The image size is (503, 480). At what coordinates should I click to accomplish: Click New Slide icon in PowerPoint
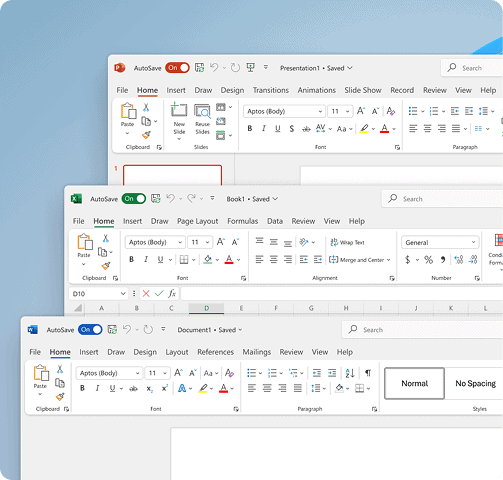click(x=179, y=110)
